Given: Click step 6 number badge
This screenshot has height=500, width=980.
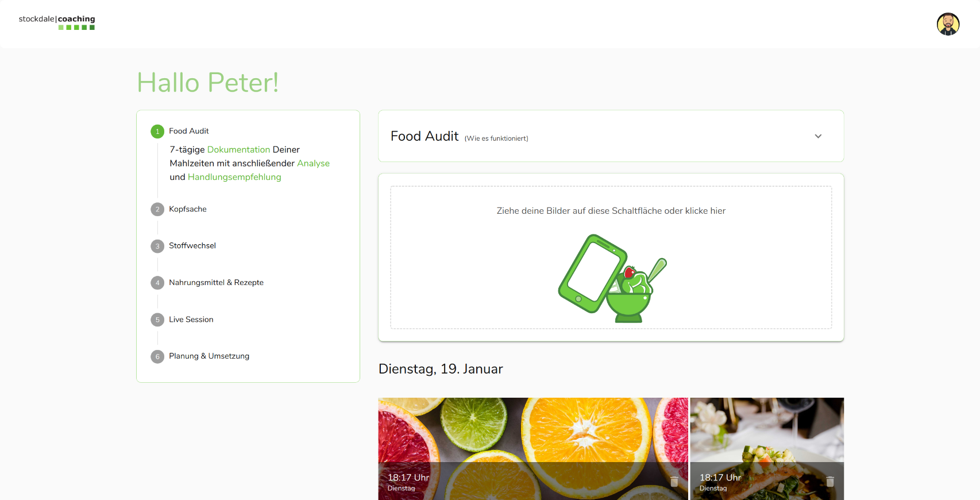Looking at the screenshot, I should 157,356.
